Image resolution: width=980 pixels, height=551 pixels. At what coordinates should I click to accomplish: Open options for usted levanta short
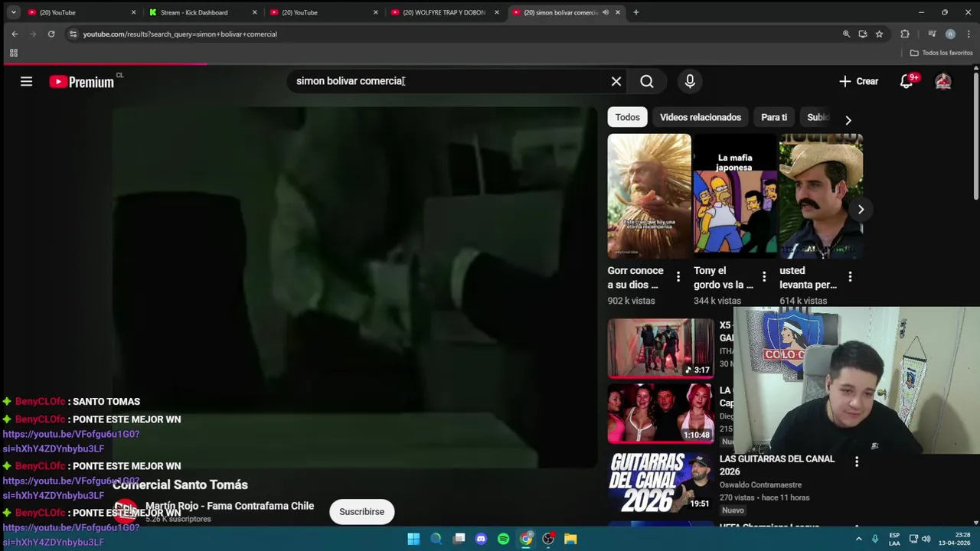tap(850, 277)
